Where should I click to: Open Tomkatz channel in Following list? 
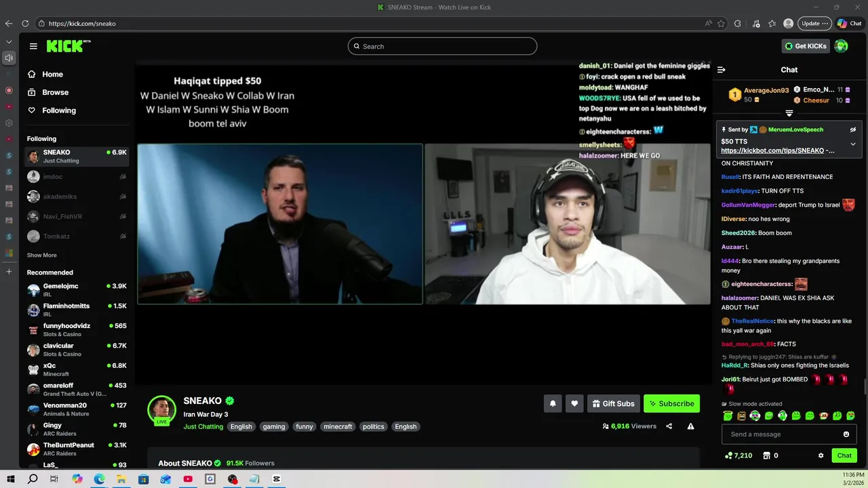click(x=77, y=236)
